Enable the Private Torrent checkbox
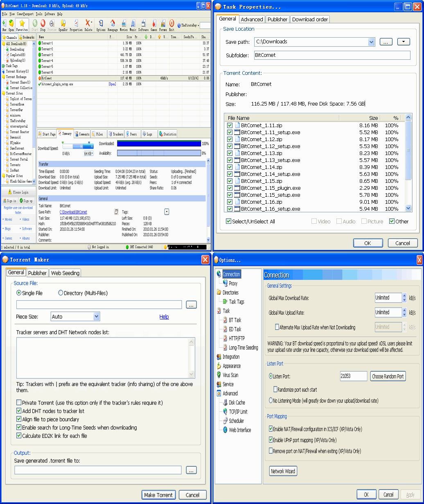424x504 pixels. click(x=18, y=403)
